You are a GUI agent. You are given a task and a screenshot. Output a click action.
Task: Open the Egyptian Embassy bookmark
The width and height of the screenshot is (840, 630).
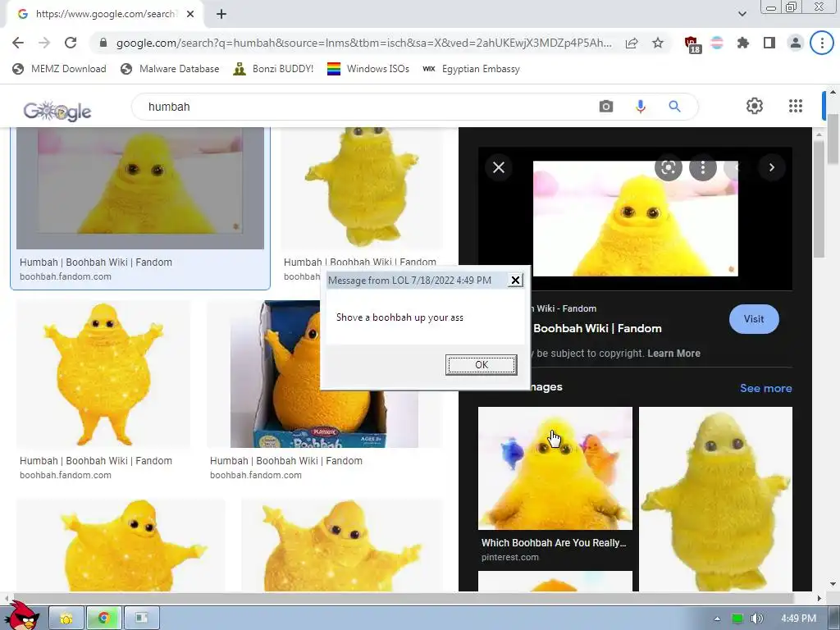[471, 69]
